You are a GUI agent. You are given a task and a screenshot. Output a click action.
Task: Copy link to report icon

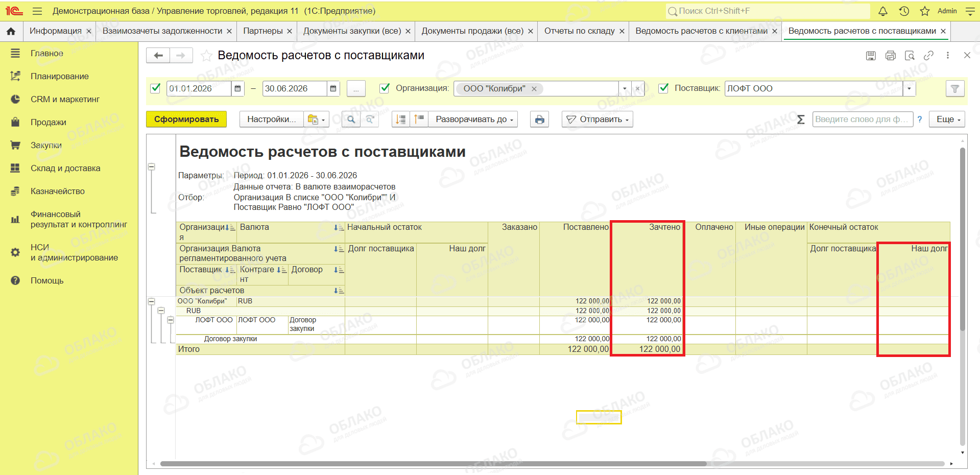[929, 56]
